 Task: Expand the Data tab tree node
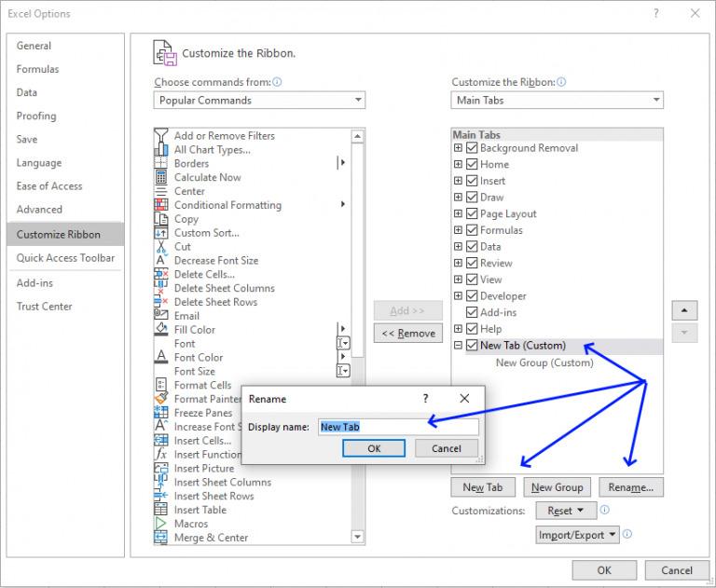[458, 247]
